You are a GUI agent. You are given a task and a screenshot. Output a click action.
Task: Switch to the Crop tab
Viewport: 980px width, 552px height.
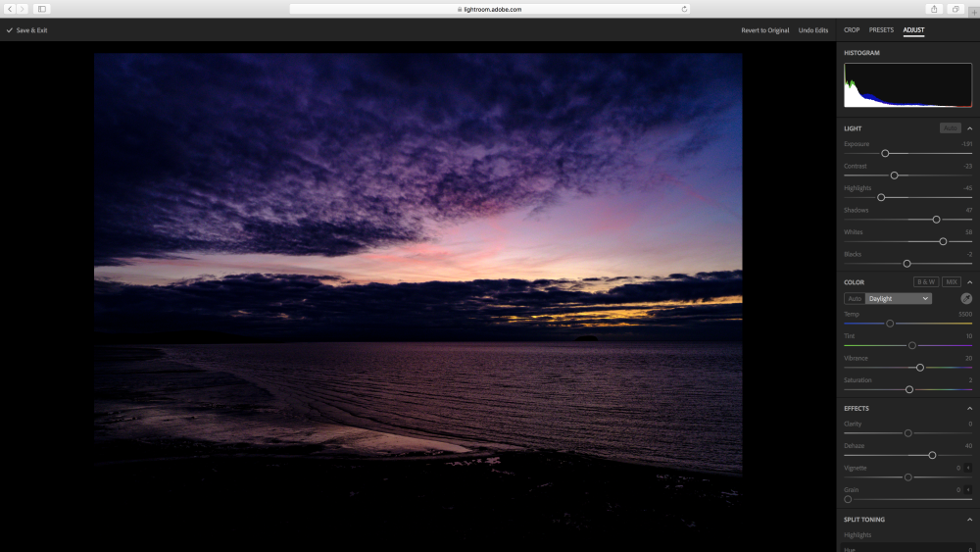point(852,30)
